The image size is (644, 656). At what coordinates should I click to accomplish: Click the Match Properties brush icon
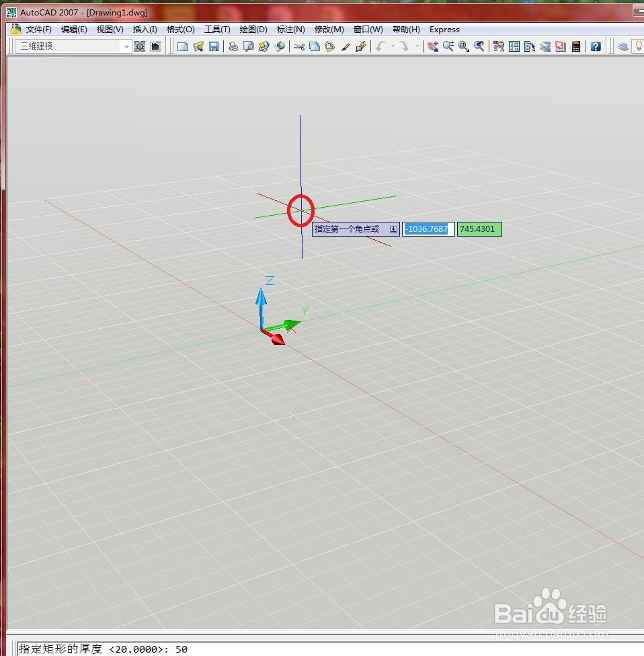point(346,46)
